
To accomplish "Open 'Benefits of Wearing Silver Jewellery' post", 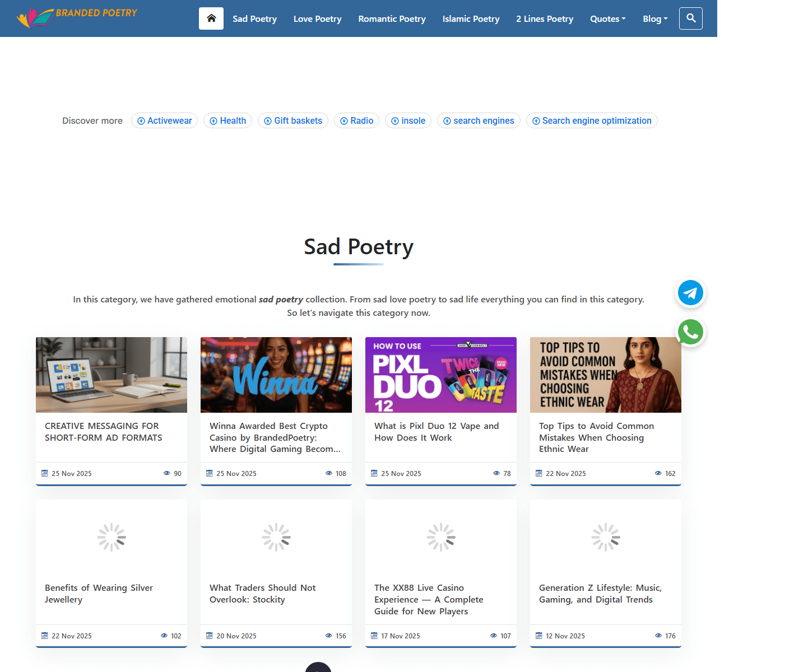I will (x=99, y=594).
